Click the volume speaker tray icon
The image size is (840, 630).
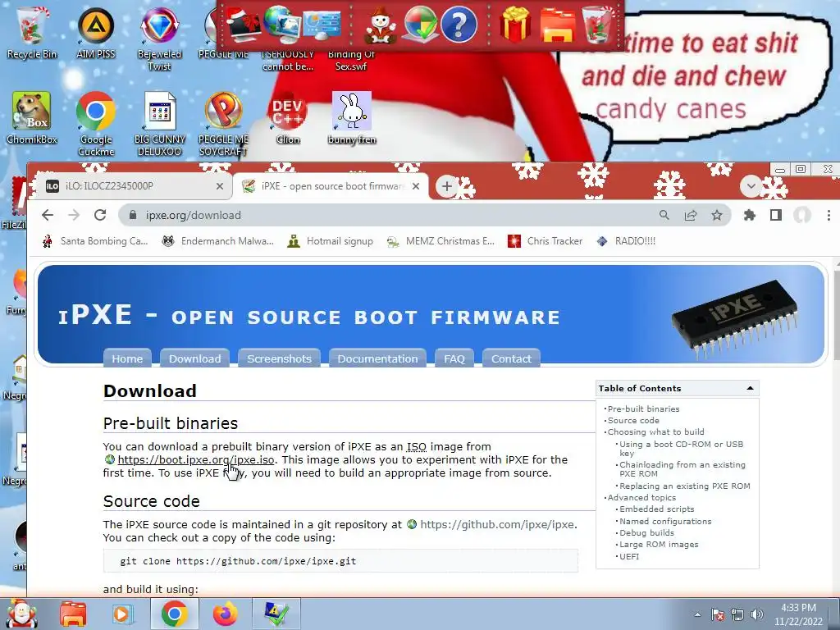[757, 614]
